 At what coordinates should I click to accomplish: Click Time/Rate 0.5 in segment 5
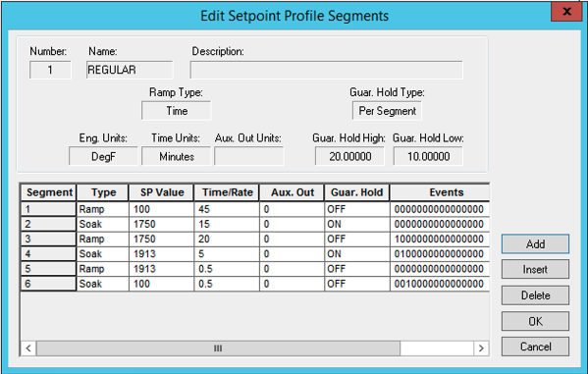pos(227,269)
